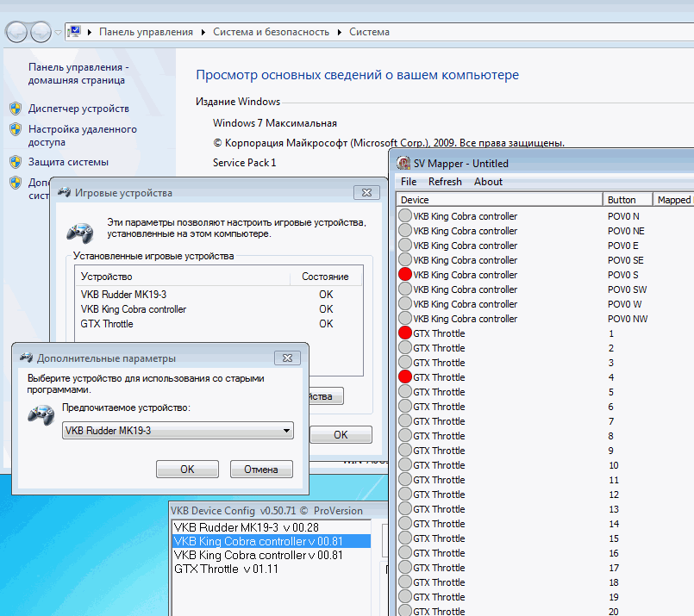Click the red indicator for POV0 S row
The height and width of the screenshot is (616, 694).
point(405,274)
